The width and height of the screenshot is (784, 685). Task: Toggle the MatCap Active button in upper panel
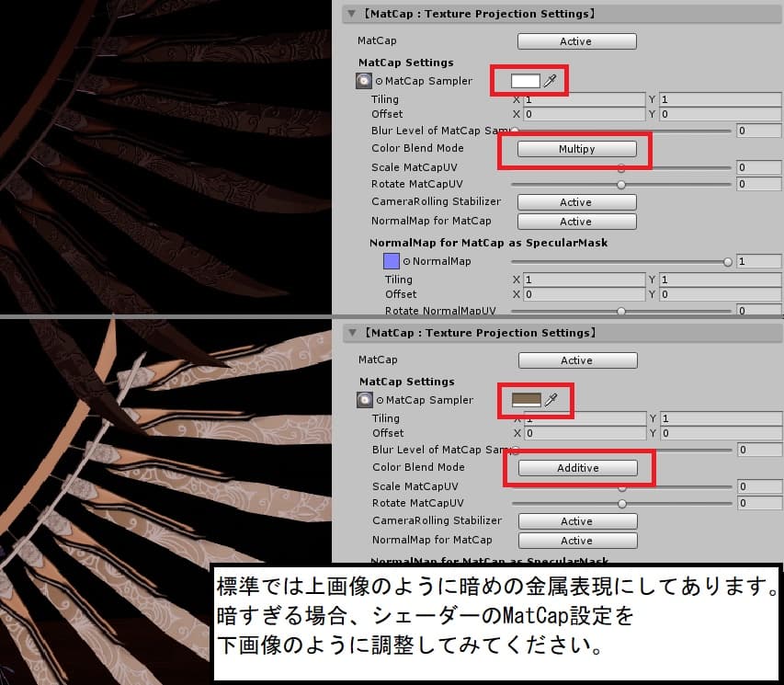pyautogui.click(x=576, y=41)
